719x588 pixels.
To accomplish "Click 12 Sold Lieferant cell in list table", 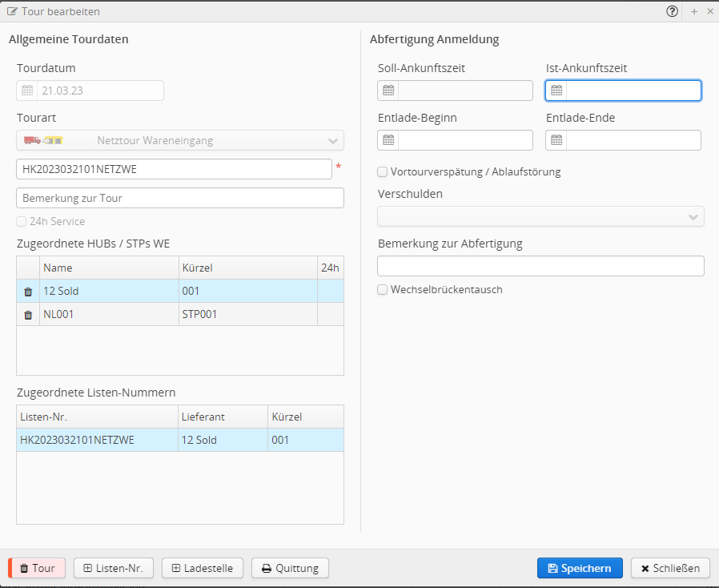I will 223,441.
